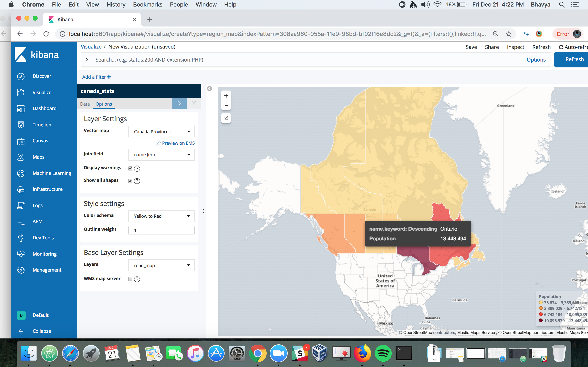Uncheck the Display warnings checkbox

click(130, 168)
